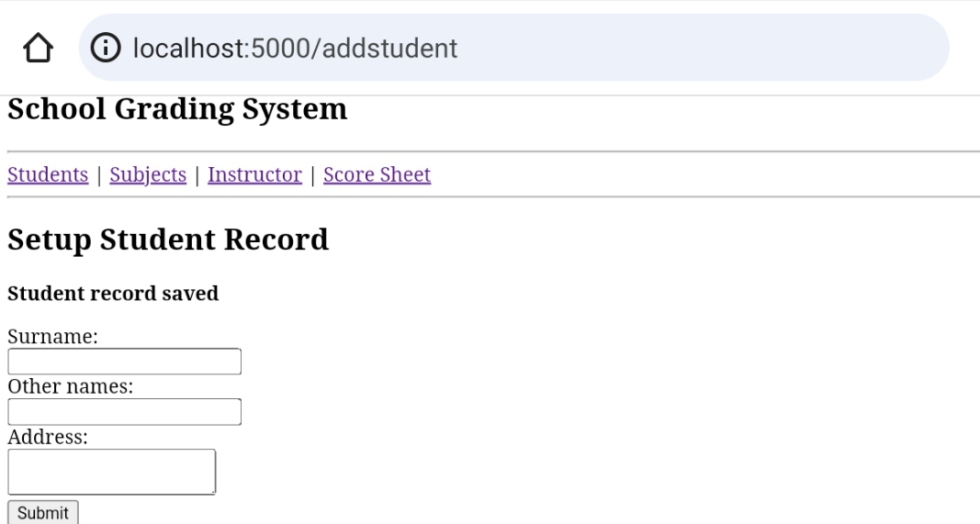Click the 'localhost' text in the URL
This screenshot has height=524, width=980.
189,48
